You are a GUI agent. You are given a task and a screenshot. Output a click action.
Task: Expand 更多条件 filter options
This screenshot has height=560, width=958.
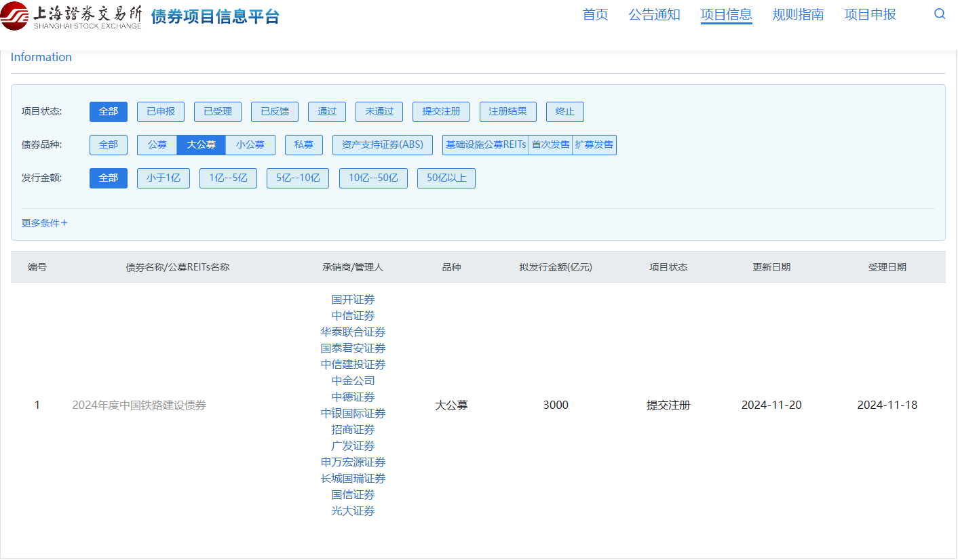point(43,222)
